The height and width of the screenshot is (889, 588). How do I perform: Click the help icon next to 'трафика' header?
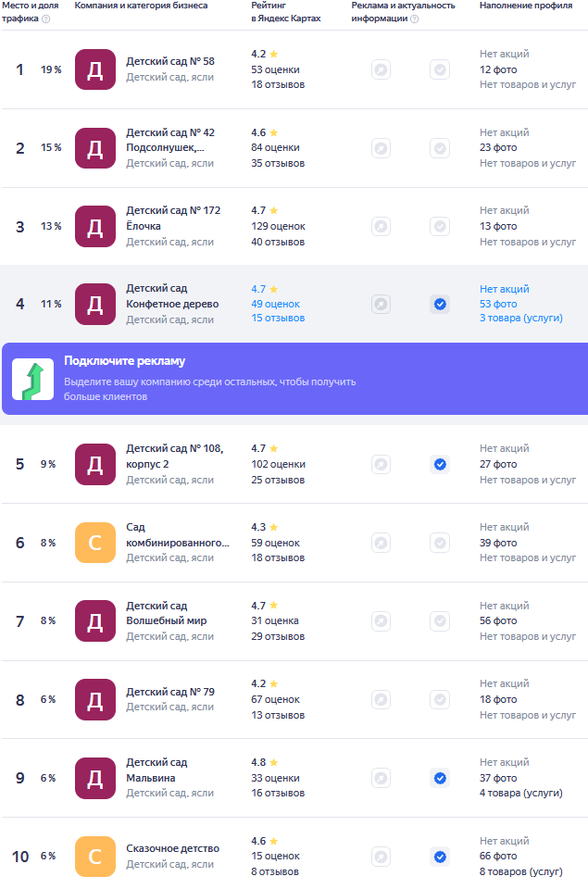click(46, 19)
